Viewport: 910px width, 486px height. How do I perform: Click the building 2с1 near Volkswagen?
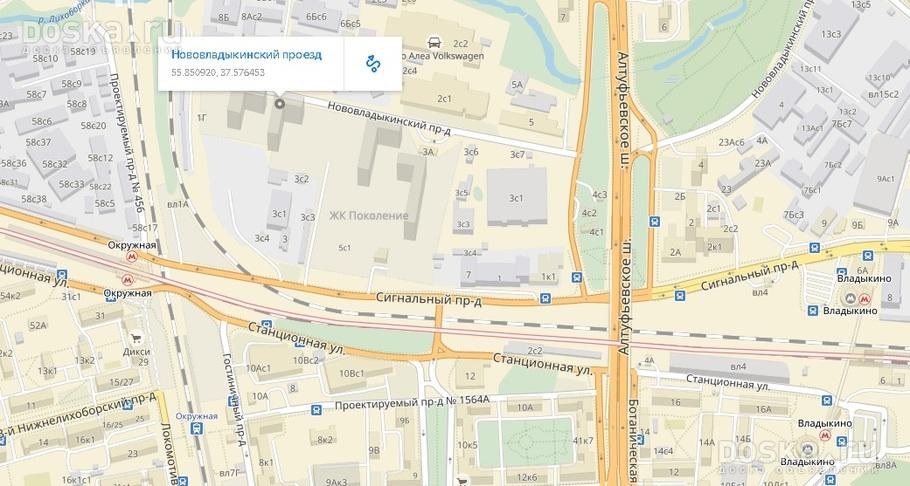pyautogui.click(x=445, y=98)
